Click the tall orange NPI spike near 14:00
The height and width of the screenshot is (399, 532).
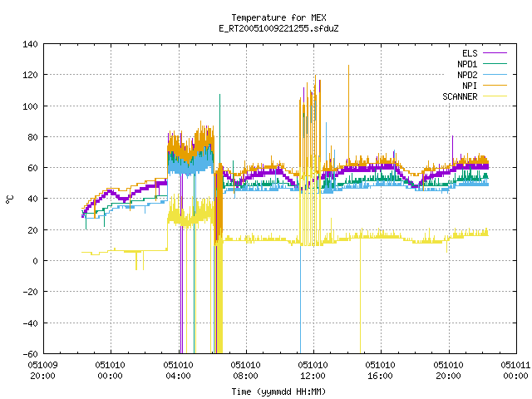(x=348, y=112)
